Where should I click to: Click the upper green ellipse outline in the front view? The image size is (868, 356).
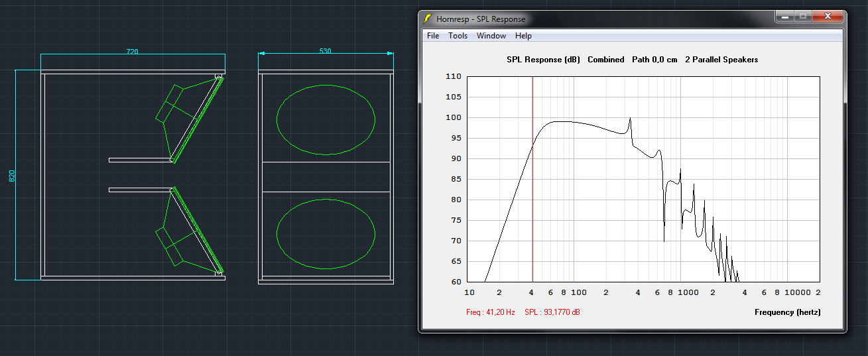pos(326,85)
